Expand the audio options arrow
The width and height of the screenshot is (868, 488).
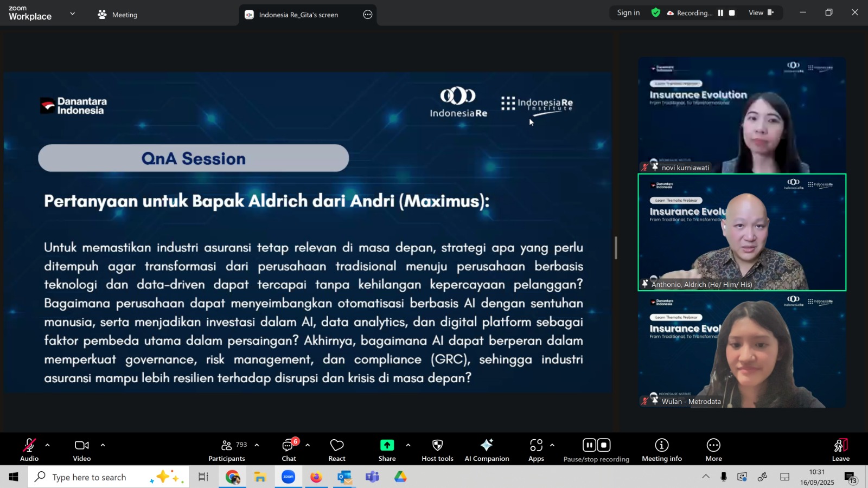tap(48, 445)
